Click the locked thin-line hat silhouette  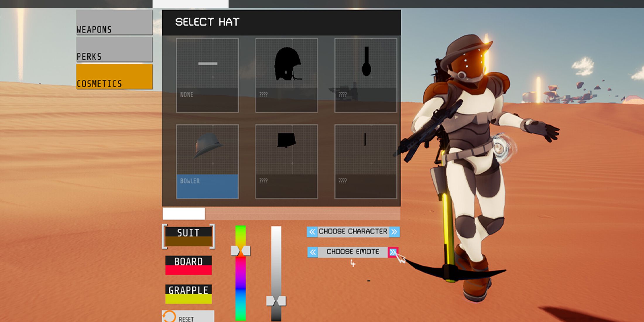[x=366, y=162]
